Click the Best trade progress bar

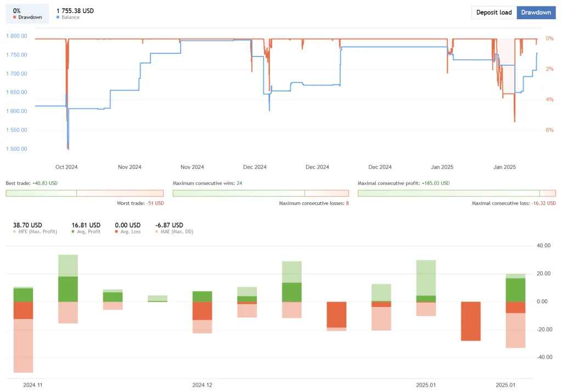(x=85, y=194)
